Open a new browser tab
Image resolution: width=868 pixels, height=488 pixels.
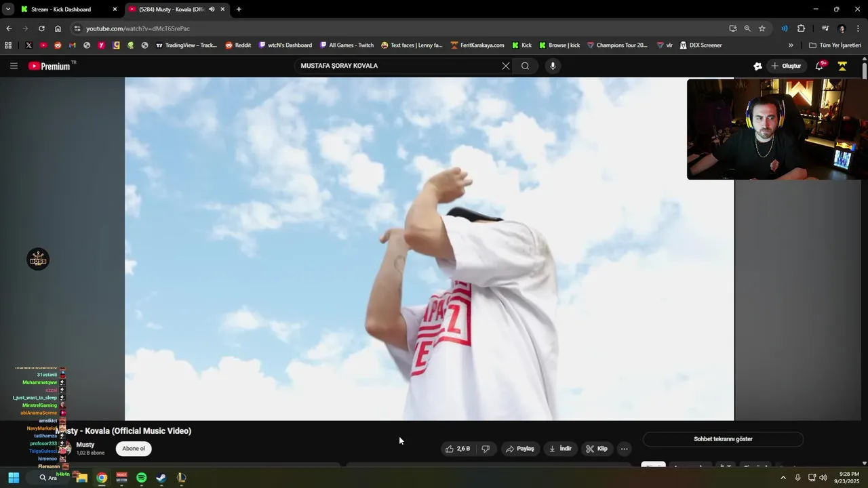tap(239, 9)
